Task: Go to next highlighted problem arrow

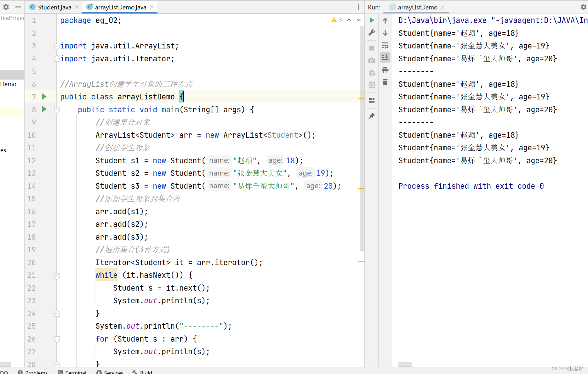Action: 358,20
